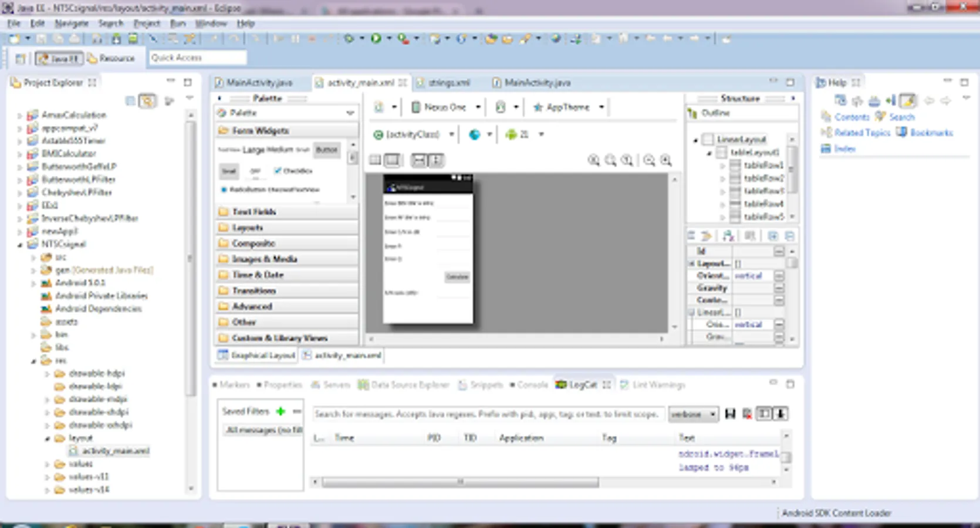
Task: Save the LogCat log to file
Action: 730,414
